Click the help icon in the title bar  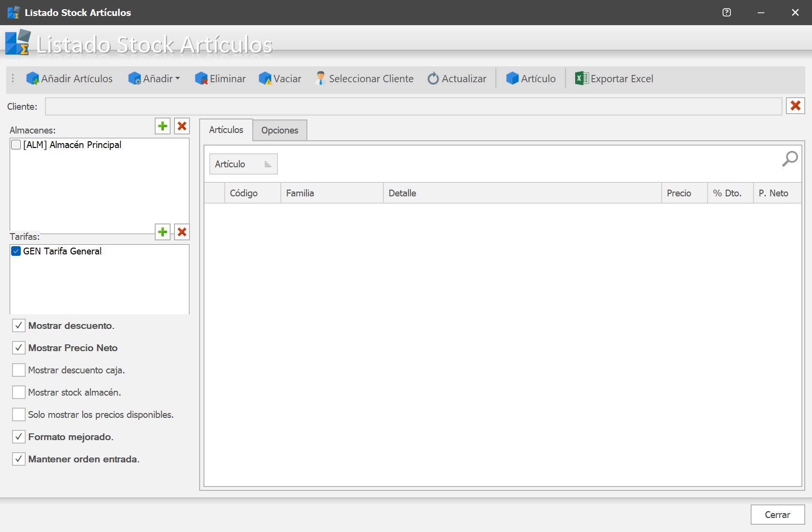[726, 13]
